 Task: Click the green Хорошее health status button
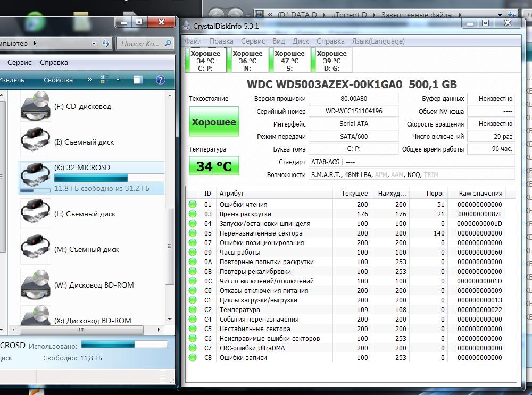click(213, 122)
